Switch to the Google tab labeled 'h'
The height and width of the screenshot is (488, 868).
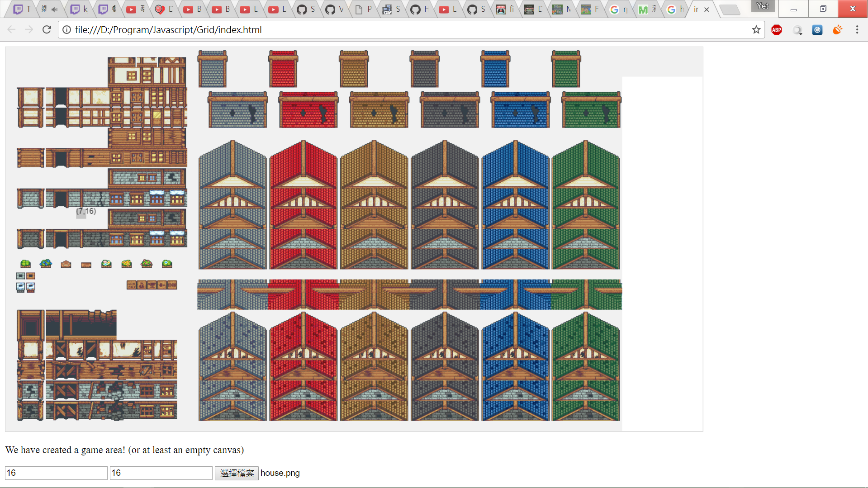[x=676, y=9]
